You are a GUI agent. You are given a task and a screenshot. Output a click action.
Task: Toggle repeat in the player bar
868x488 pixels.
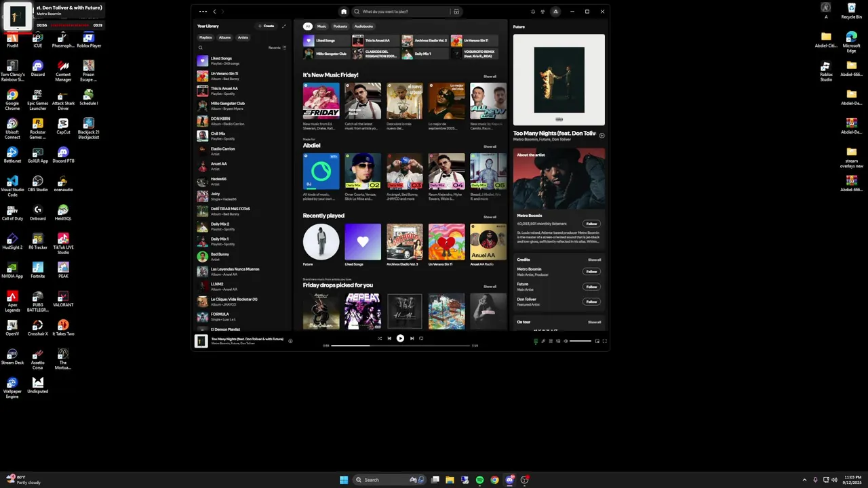pyautogui.click(x=421, y=338)
